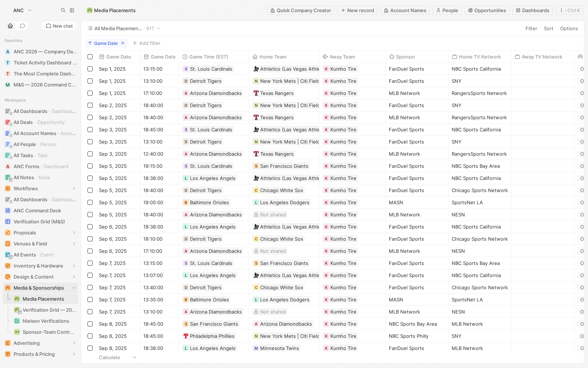Screen dimensions: 588x368
Task: Open the Calculate dropdown
Action: click(117, 357)
